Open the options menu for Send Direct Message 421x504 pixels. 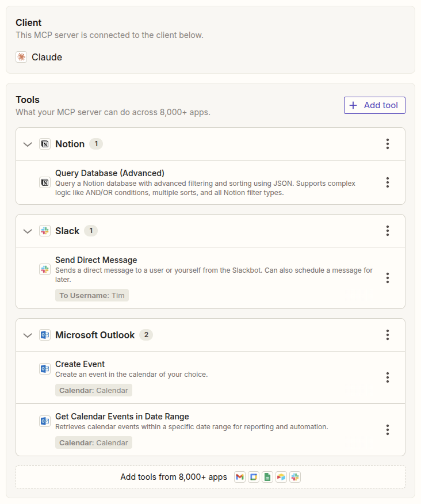click(x=388, y=278)
